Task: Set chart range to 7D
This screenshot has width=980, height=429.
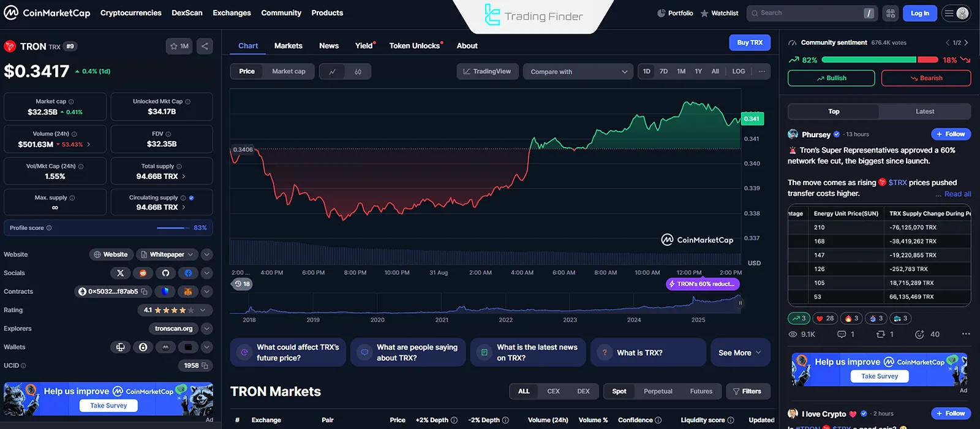Action: pos(663,71)
